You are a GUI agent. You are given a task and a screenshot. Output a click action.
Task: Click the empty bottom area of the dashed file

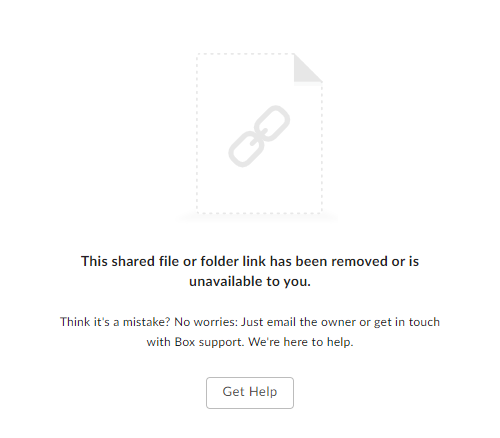pos(259,192)
